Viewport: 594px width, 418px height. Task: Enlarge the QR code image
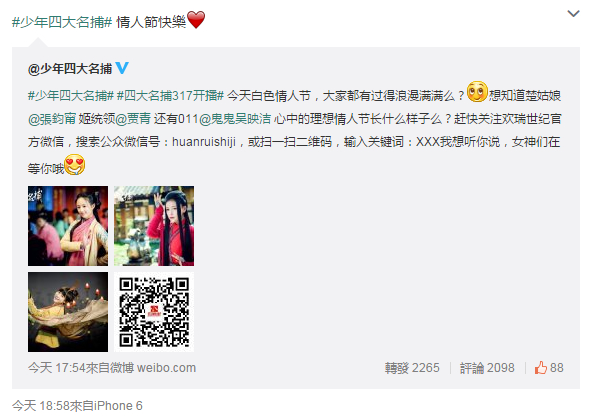[154, 312]
